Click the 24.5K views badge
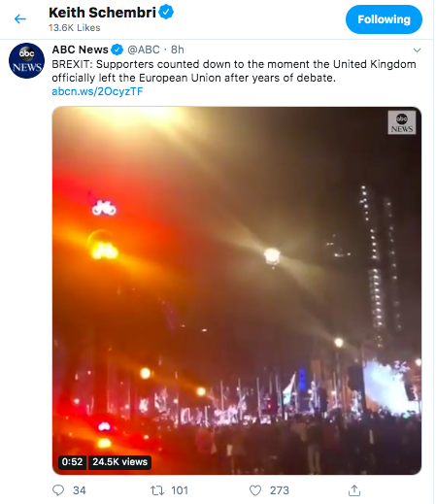Image resolution: width=436 pixels, height=504 pixels. coord(119,462)
